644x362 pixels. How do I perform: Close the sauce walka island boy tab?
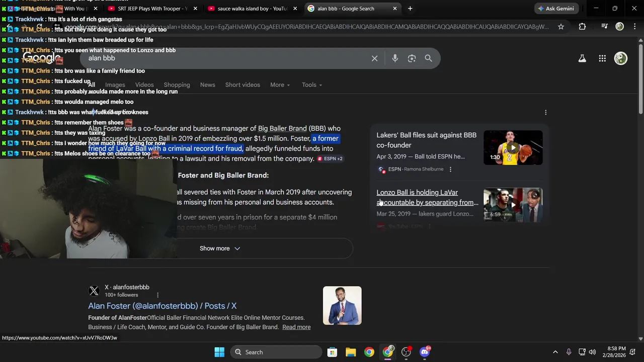295,9
